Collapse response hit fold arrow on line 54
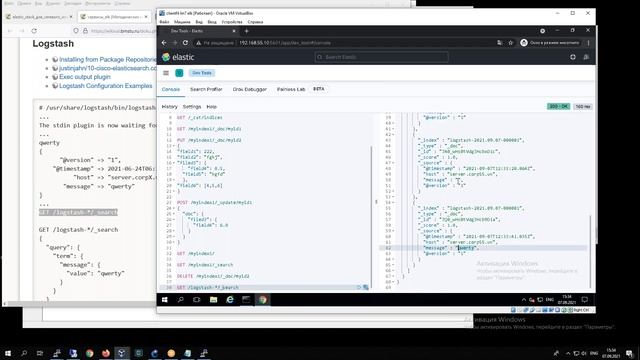 click(x=393, y=202)
